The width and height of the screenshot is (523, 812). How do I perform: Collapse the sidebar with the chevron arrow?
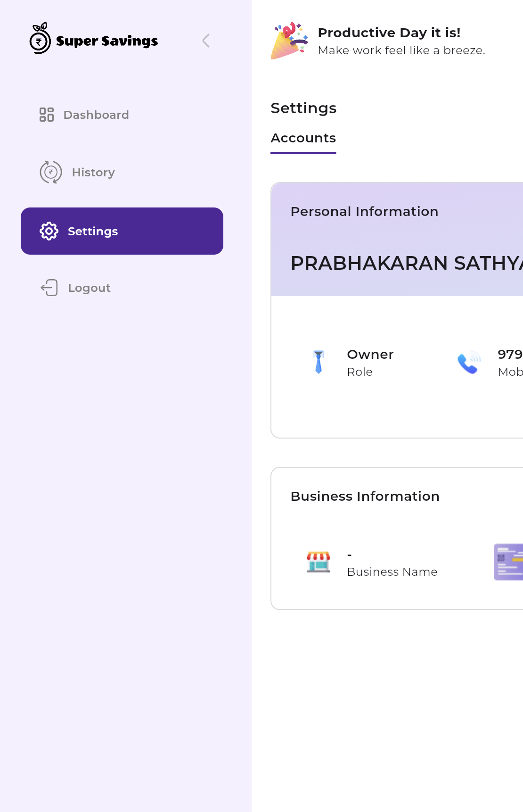click(x=206, y=41)
